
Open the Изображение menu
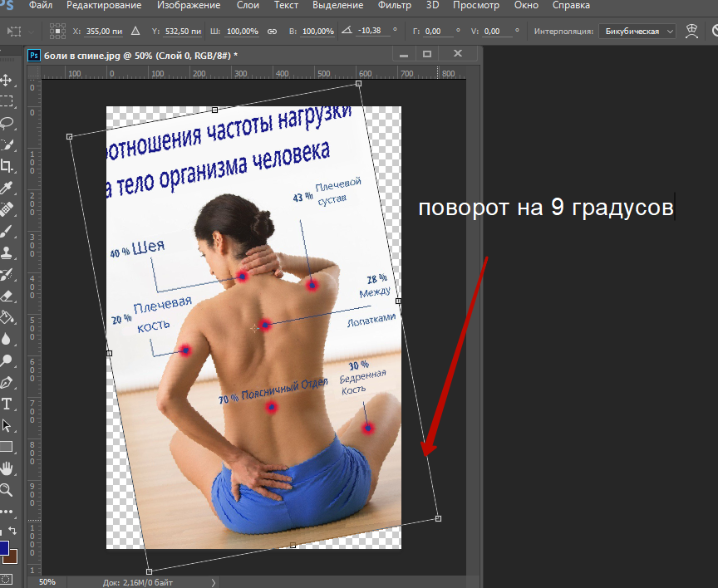[194, 6]
